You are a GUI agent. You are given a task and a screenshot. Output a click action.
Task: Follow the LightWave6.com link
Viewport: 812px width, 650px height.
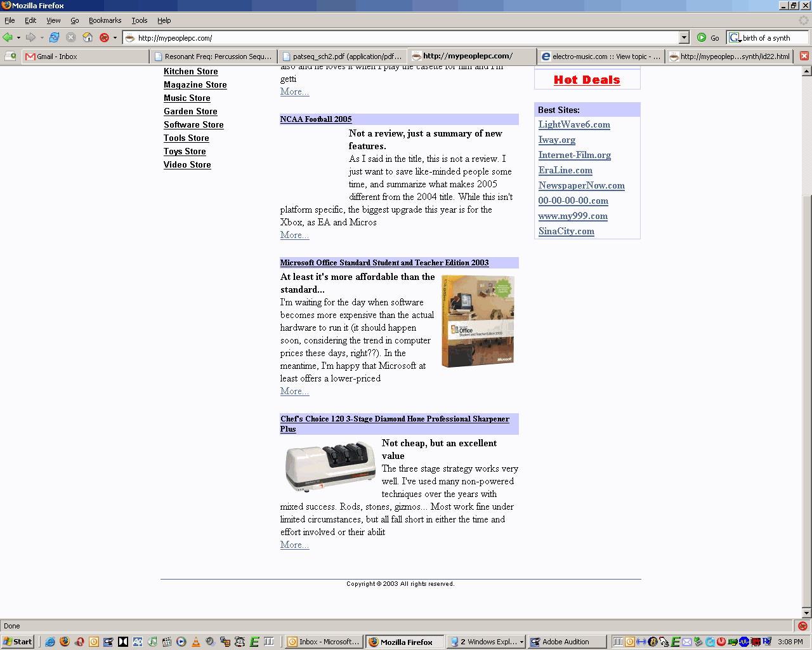point(574,125)
